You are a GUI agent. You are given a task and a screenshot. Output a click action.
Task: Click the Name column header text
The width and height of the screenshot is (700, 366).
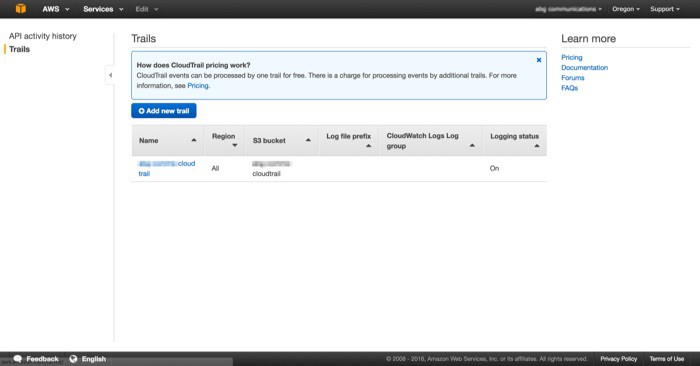[x=149, y=141]
